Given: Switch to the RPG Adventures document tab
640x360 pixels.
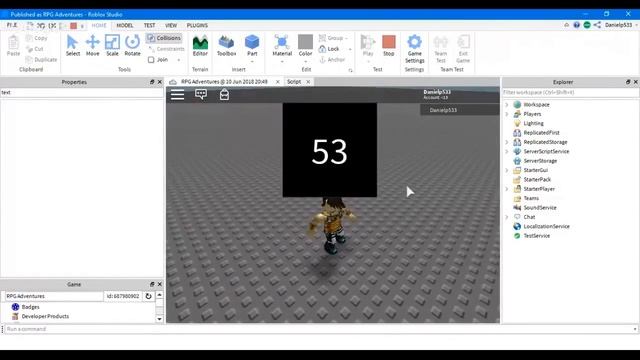Looking at the screenshot, I should 224,82.
